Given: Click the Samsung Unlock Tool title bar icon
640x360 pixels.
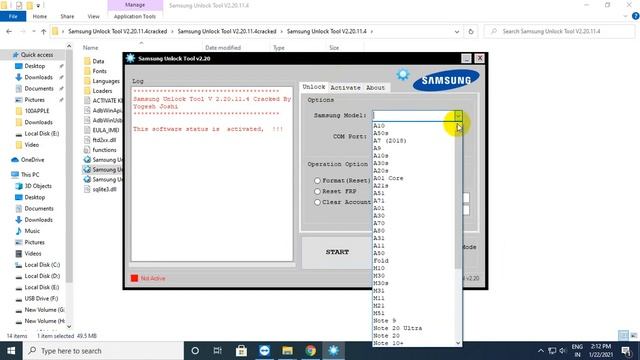Looking at the screenshot, I should [x=131, y=58].
